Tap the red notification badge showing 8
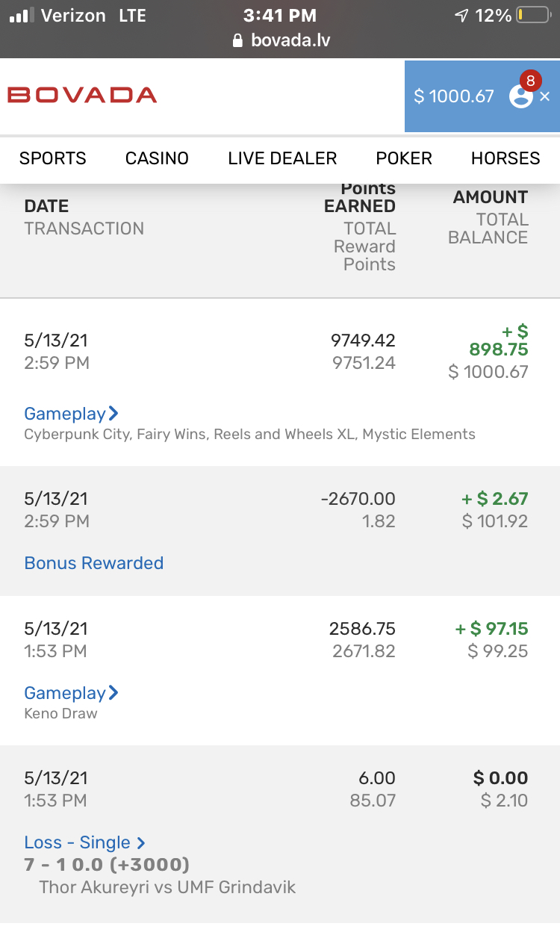560x935 pixels. tap(530, 81)
